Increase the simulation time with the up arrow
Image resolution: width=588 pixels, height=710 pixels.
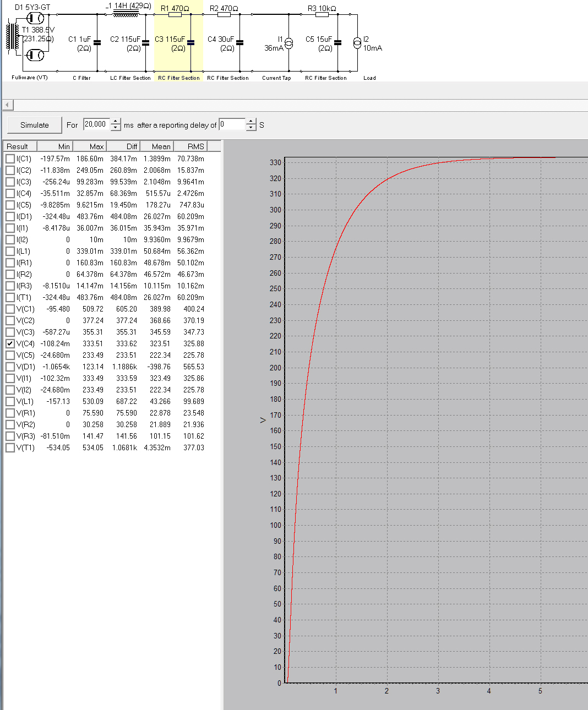[116, 122]
